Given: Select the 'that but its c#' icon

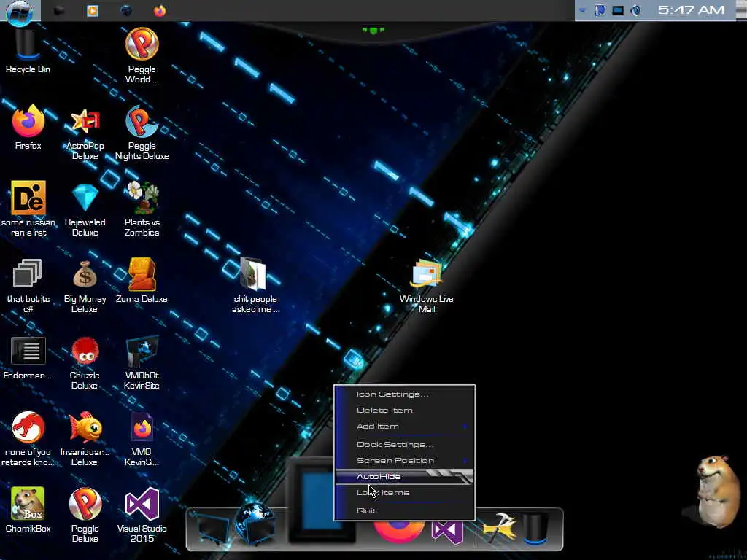Looking at the screenshot, I should pyautogui.click(x=28, y=286).
